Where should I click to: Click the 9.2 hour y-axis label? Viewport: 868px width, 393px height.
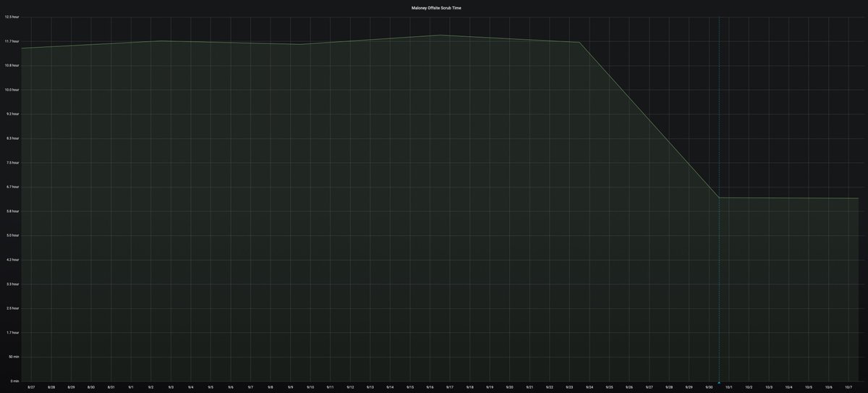click(x=12, y=114)
